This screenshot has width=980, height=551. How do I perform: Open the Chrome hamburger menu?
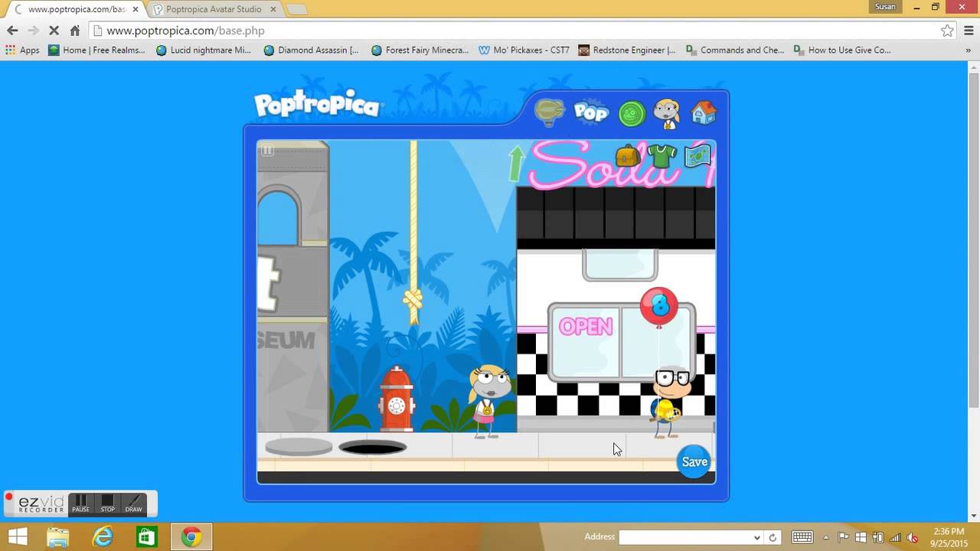click(x=968, y=31)
